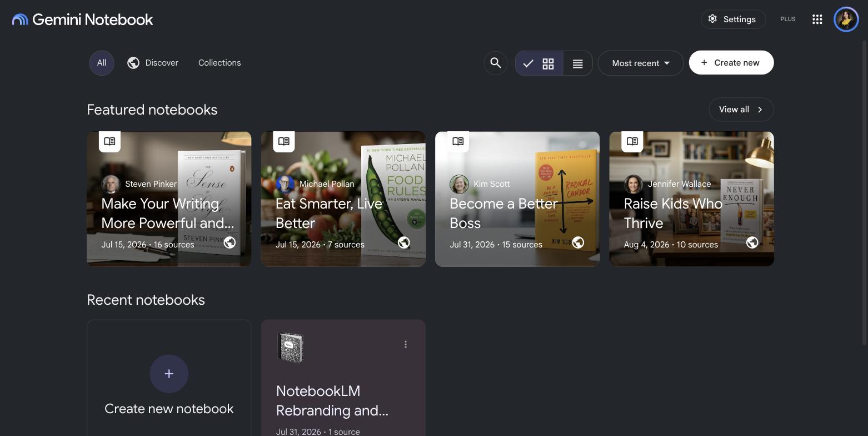This screenshot has height=436, width=868.
Task: Click Kim Scott's avatar
Action: point(459,184)
